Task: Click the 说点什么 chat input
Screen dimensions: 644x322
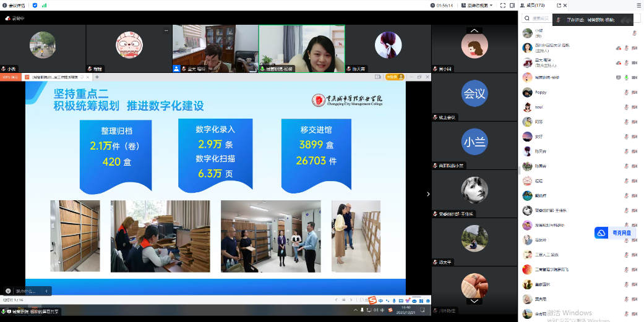Action: click(x=27, y=291)
